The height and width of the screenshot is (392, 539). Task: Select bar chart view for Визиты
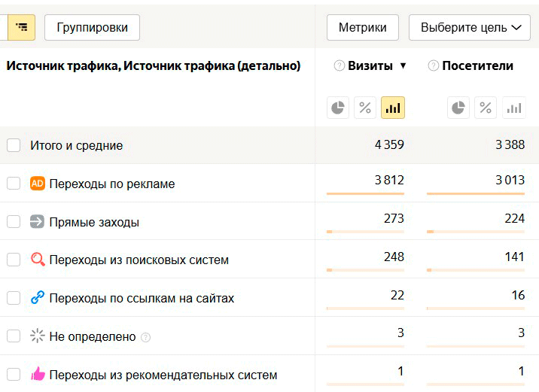[x=393, y=108]
